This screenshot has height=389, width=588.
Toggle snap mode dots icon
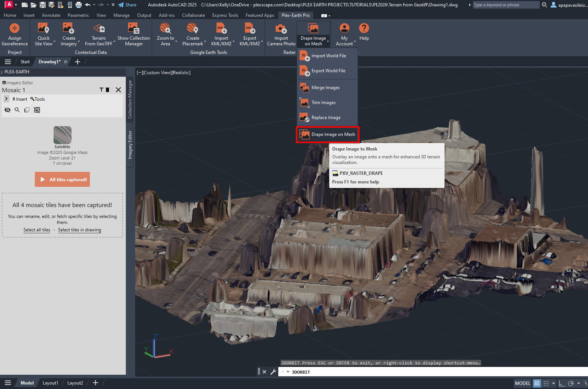click(x=546, y=383)
